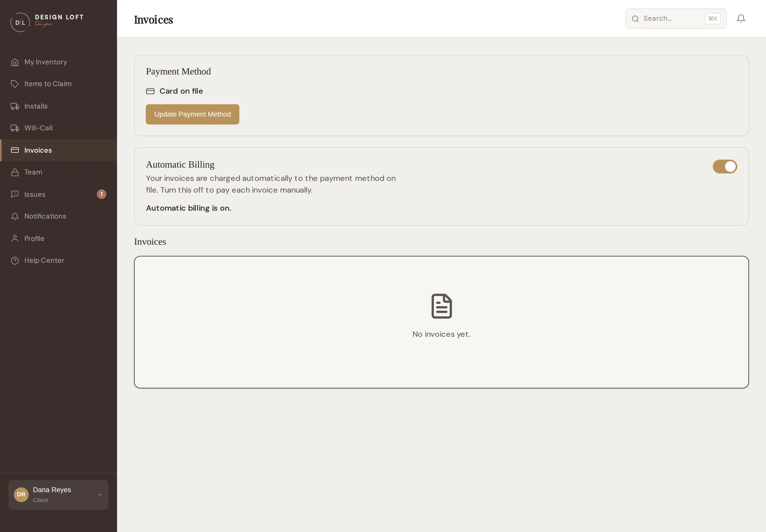Click the Invoices page title in header
The height and width of the screenshot is (532, 766).
click(x=153, y=20)
